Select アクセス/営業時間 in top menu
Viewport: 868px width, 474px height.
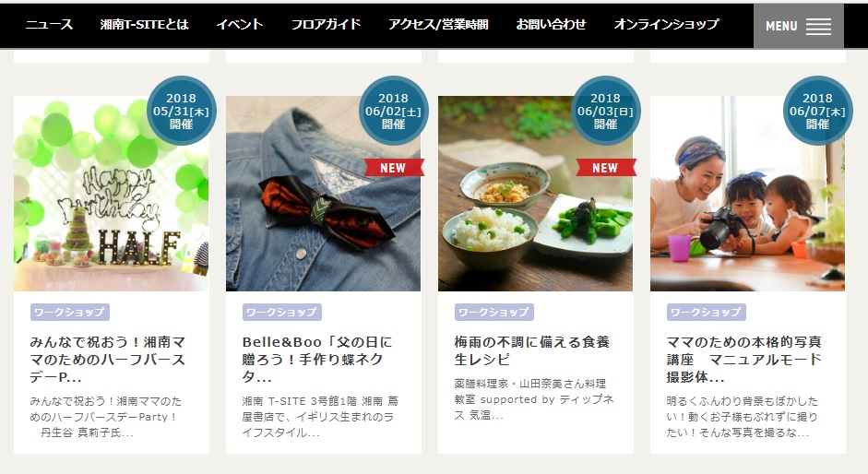tap(438, 24)
